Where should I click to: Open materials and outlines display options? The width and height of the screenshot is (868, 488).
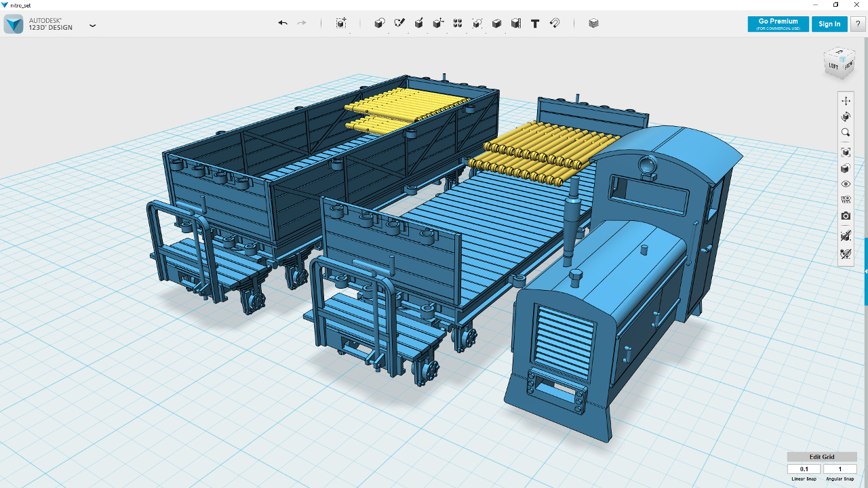(x=846, y=168)
